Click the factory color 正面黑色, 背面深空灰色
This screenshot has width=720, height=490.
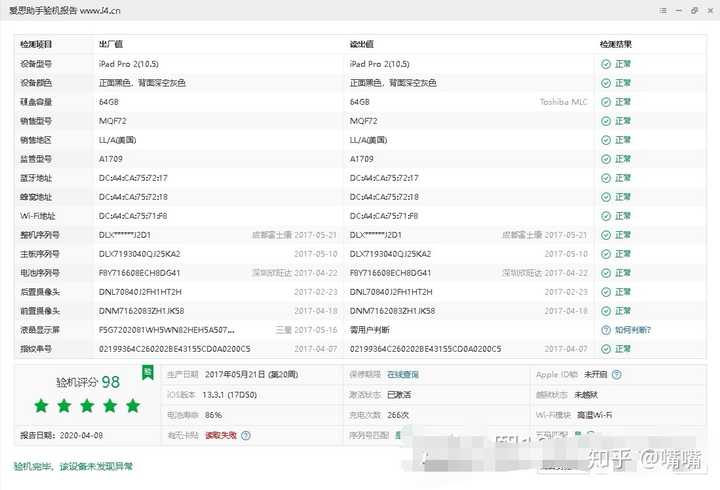click(x=142, y=83)
